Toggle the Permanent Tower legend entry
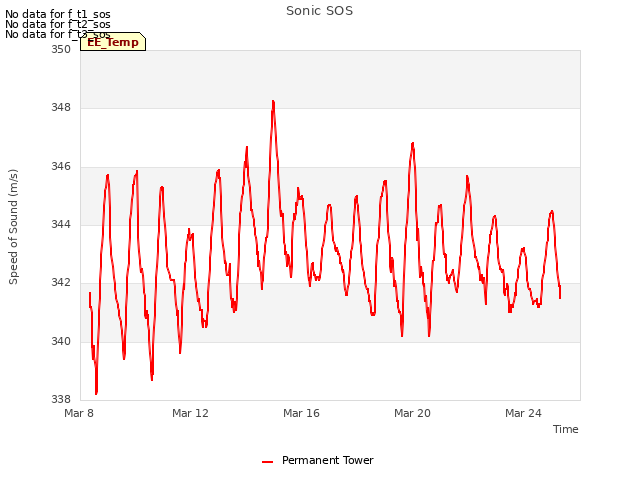 pos(318,460)
